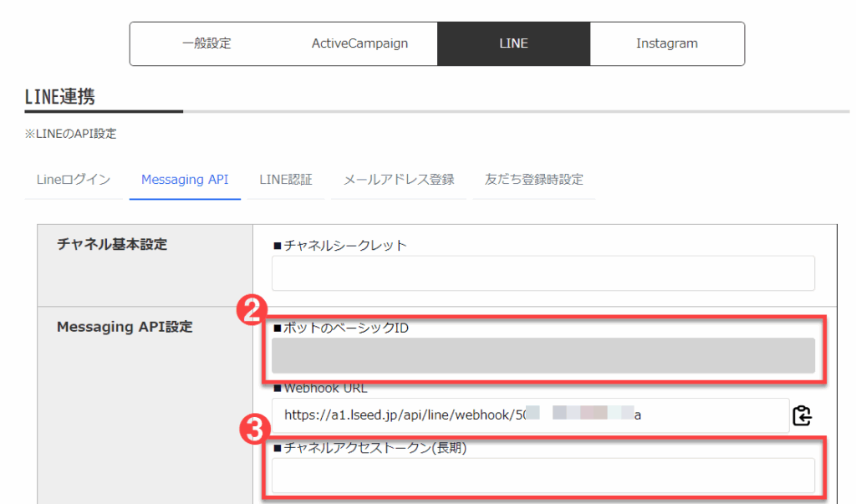This screenshot has height=504, width=856.
Task: Click the Messaging API設定 row header
Action: [125, 327]
